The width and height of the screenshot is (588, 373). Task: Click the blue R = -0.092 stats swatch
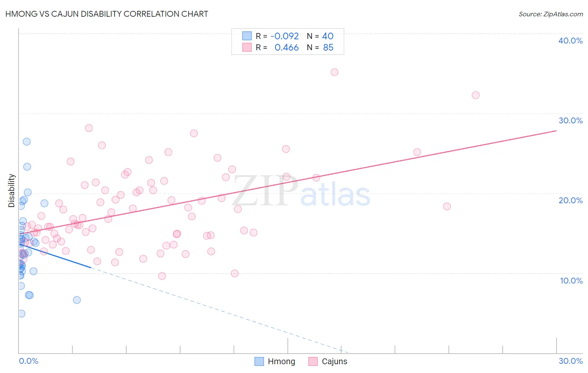[x=247, y=36]
